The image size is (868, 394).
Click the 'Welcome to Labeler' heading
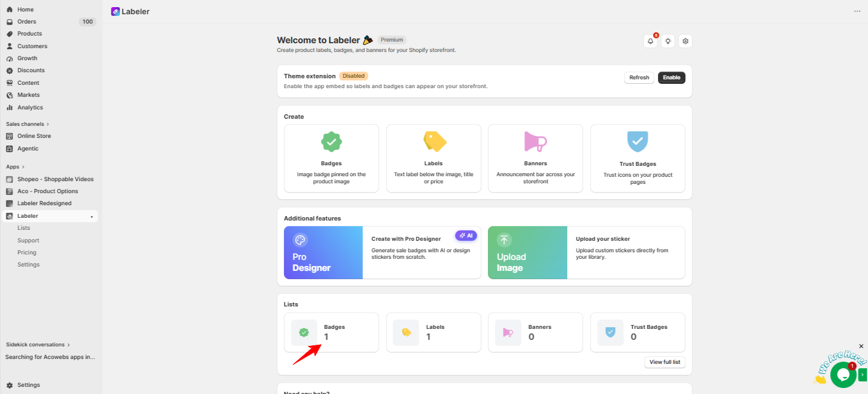[x=318, y=40]
